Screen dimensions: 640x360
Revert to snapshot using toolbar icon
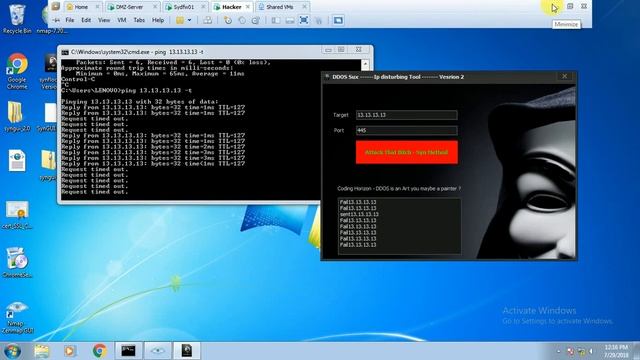242,20
